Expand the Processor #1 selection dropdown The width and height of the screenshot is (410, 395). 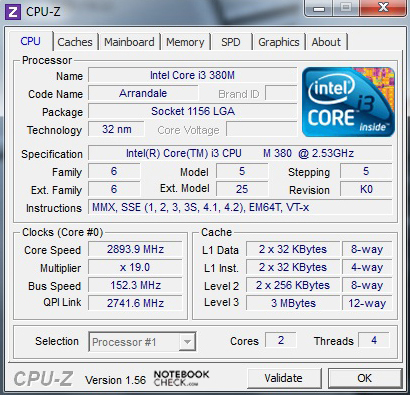click(187, 342)
